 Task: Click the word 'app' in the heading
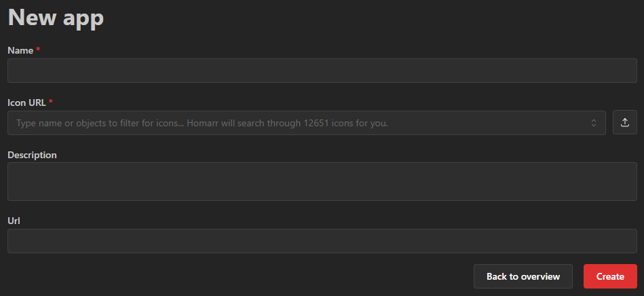point(83,19)
